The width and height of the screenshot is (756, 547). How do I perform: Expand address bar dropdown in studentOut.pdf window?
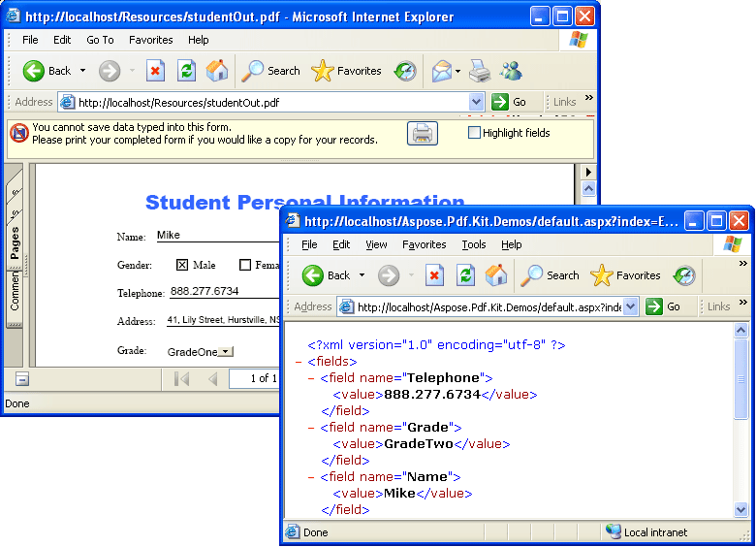476,102
